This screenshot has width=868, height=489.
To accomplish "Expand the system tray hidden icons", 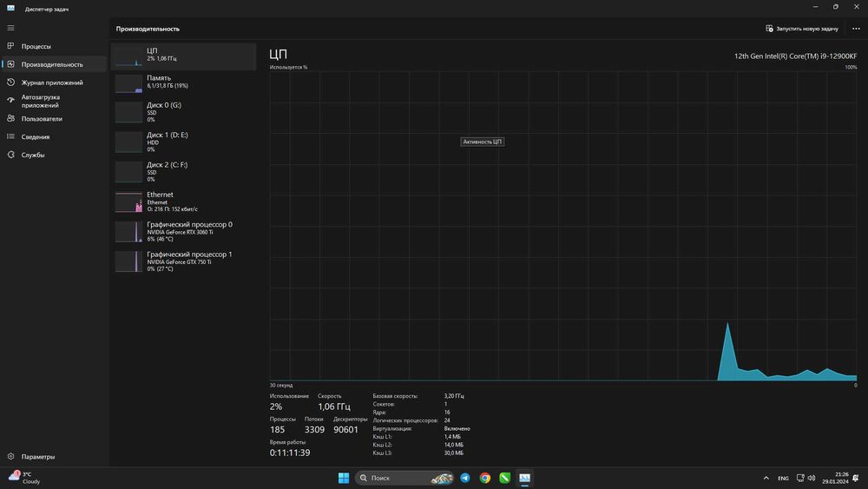I will (x=766, y=478).
